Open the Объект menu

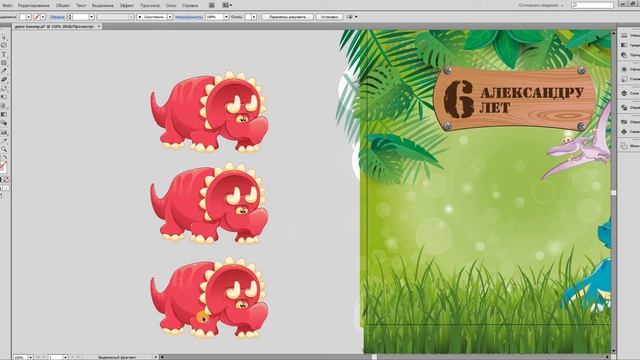tap(63, 6)
